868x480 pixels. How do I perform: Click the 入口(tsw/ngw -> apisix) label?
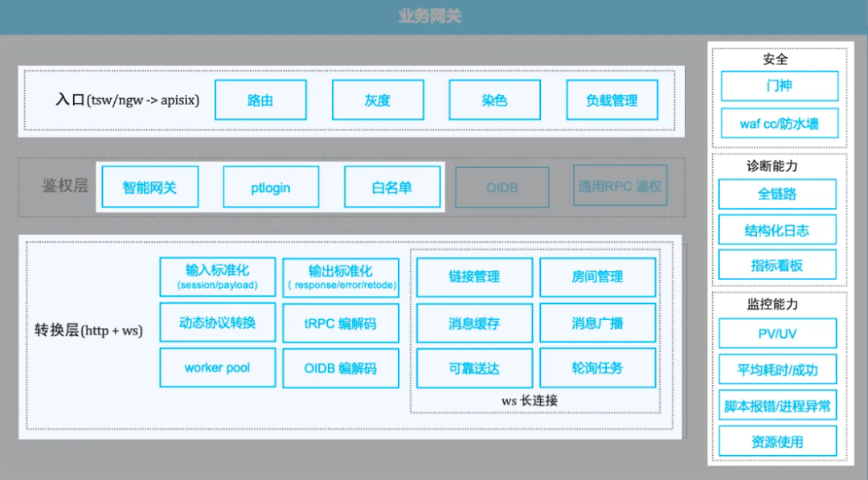click(127, 100)
